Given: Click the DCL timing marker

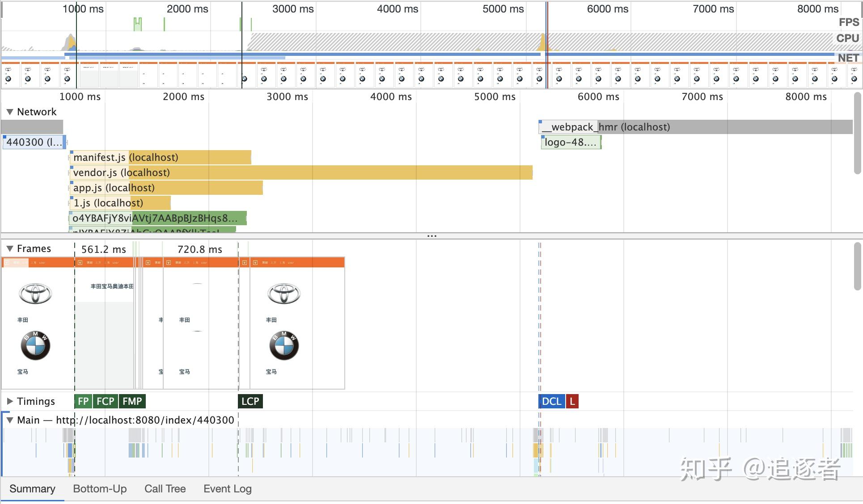Looking at the screenshot, I should point(551,401).
